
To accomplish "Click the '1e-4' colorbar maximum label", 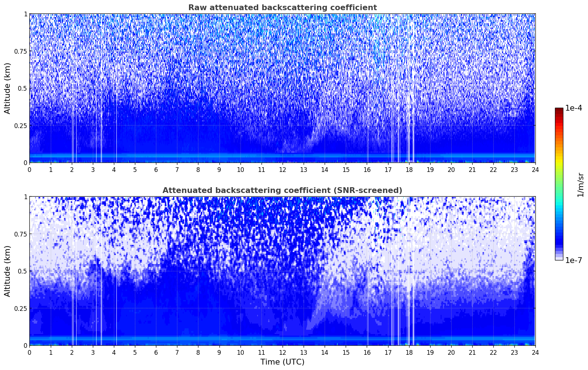I will 573,108.
